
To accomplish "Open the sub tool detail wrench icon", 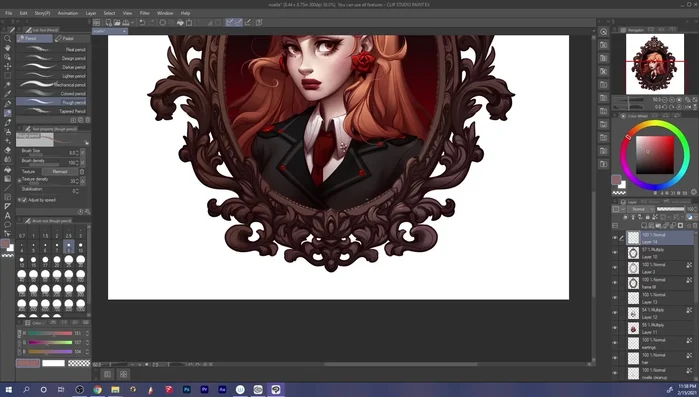I will 88,212.
